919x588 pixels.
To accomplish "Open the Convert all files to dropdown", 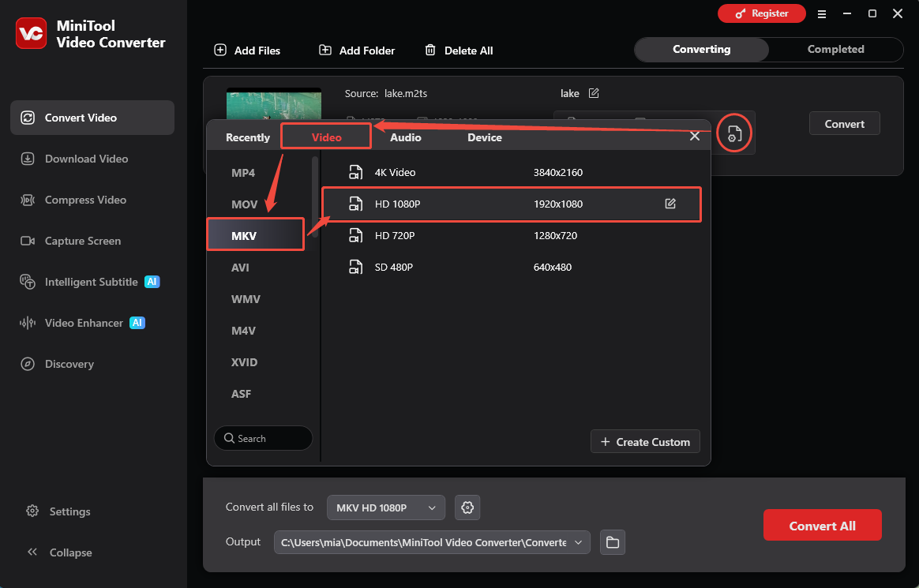I will [385, 507].
